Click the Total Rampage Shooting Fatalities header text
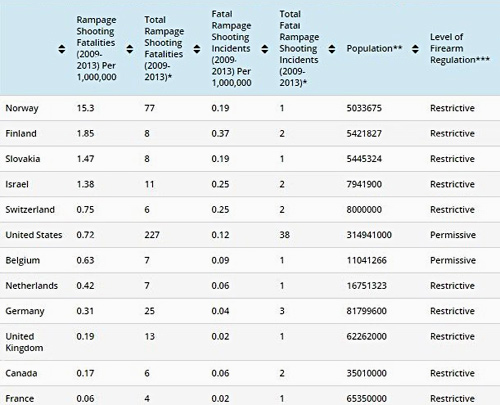Viewport: 500px width, 405px height. coord(164,48)
